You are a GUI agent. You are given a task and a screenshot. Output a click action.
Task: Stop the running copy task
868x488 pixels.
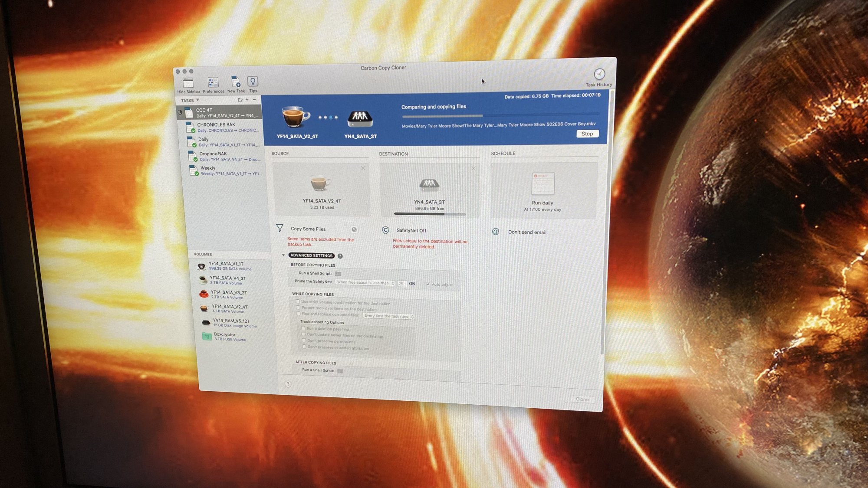[587, 134]
